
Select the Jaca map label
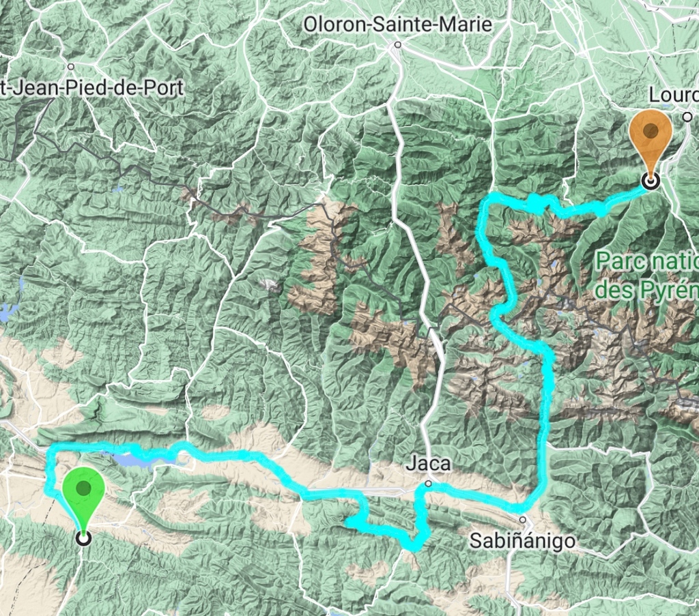tap(428, 464)
